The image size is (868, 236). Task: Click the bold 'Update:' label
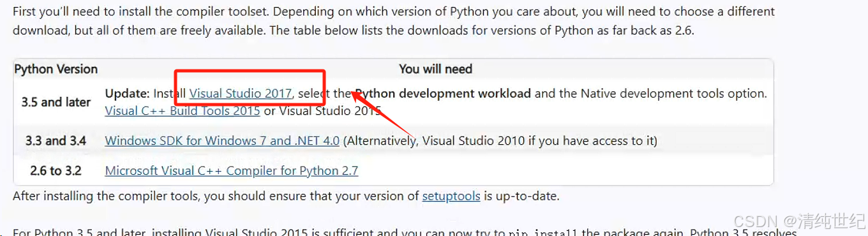[127, 93]
